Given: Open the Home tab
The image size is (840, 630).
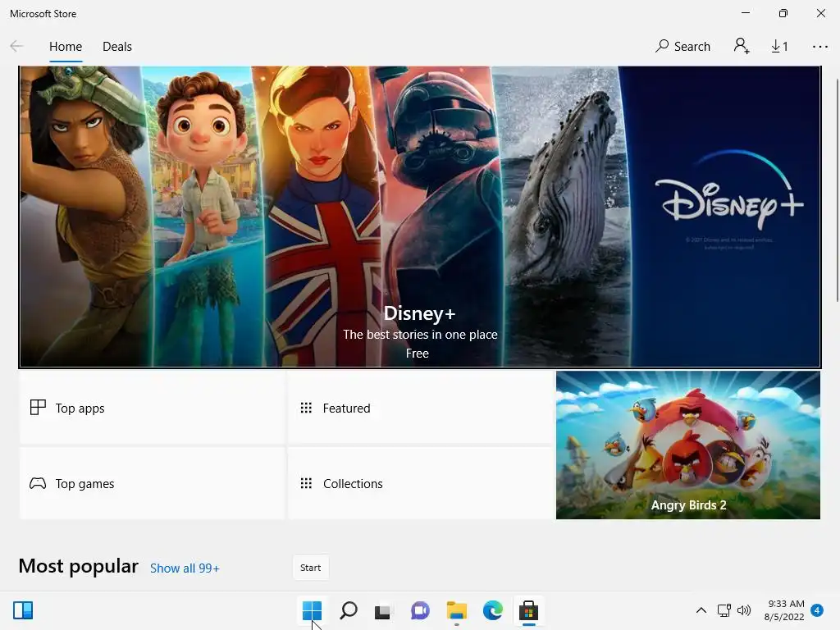Looking at the screenshot, I should click(x=66, y=47).
